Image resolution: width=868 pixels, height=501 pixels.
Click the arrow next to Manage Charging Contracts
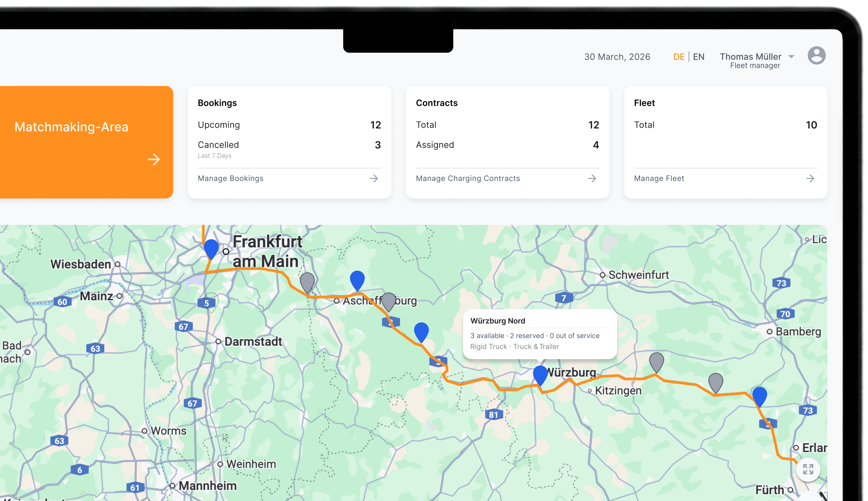592,178
